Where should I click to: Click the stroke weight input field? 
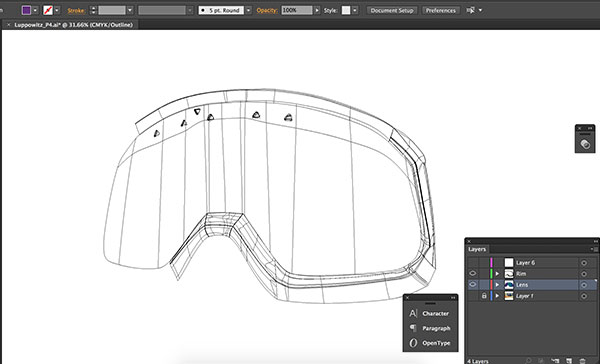(112, 10)
